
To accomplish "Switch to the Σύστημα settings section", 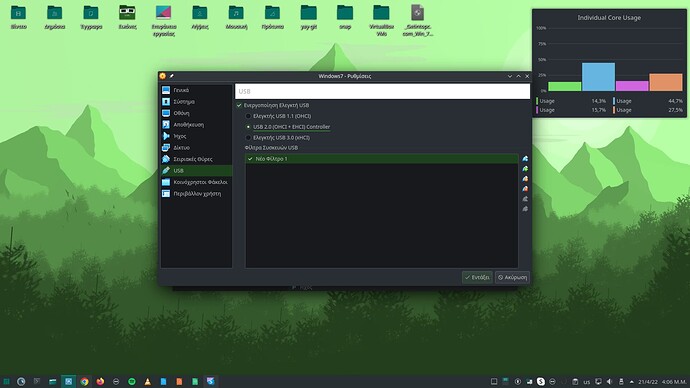I will click(x=196, y=102).
